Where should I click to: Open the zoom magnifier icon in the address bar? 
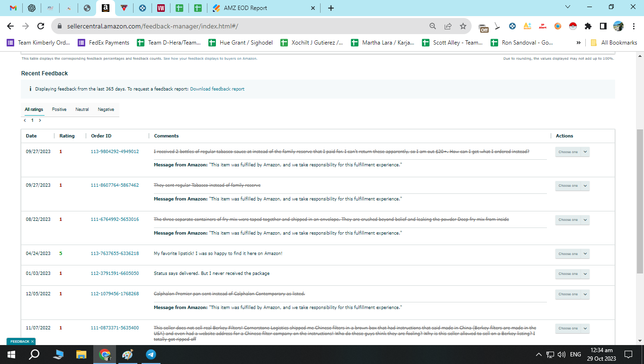coord(433,26)
